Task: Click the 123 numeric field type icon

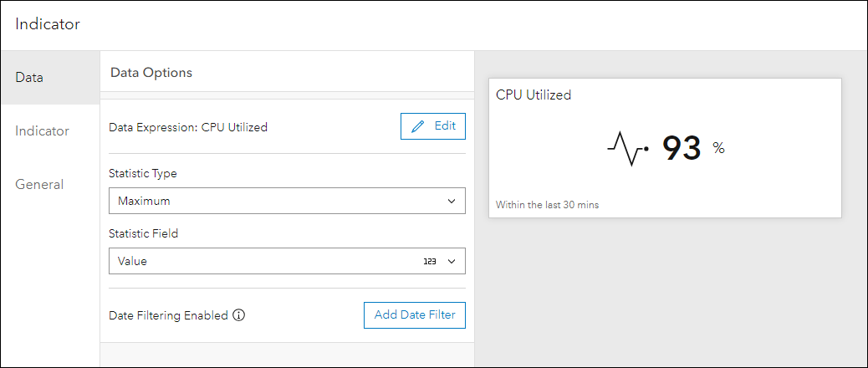Action: [x=430, y=261]
